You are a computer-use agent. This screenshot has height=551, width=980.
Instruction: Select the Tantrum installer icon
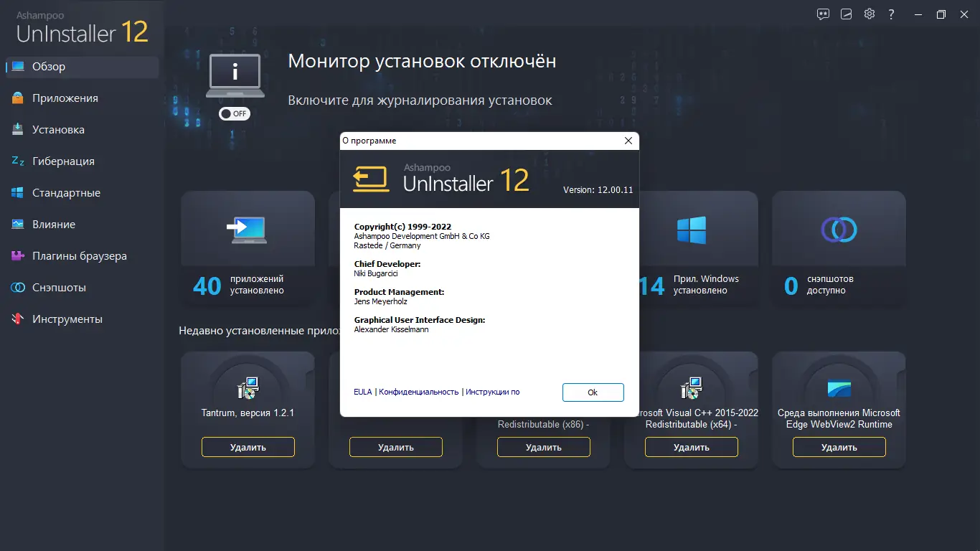(248, 388)
